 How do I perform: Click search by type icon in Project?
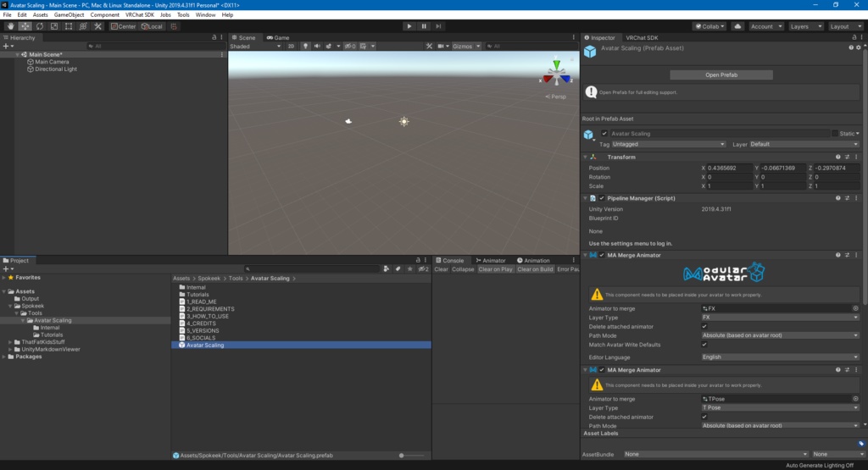(387, 268)
